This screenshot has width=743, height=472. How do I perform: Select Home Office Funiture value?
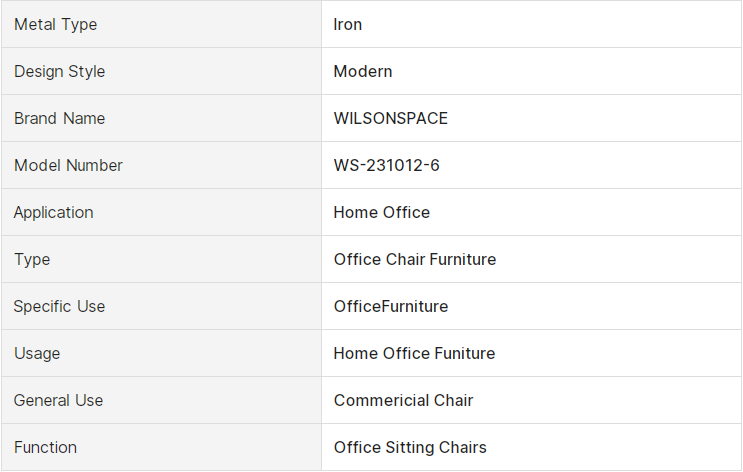(414, 353)
